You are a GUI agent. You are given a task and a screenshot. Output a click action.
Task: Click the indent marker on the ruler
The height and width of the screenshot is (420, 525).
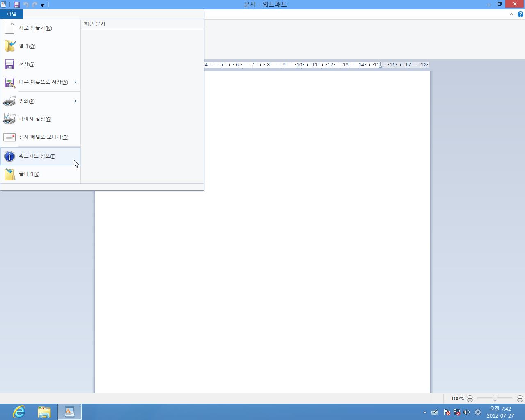[380, 66]
